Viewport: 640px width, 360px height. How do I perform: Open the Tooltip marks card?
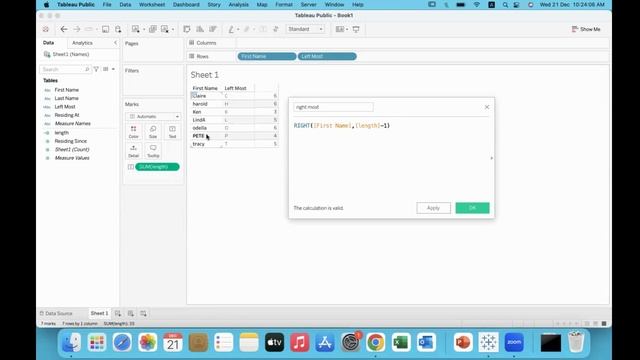(x=153, y=151)
